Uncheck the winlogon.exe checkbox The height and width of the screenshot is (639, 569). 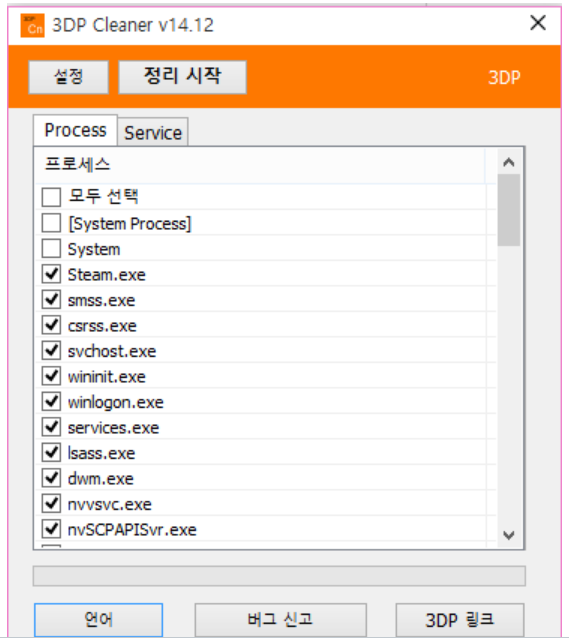(x=51, y=401)
